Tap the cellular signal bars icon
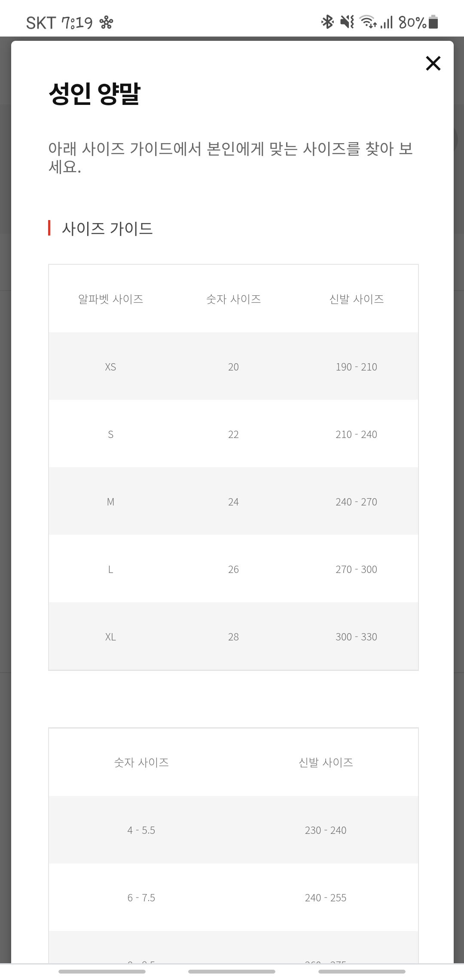The image size is (464, 980). coord(387,22)
